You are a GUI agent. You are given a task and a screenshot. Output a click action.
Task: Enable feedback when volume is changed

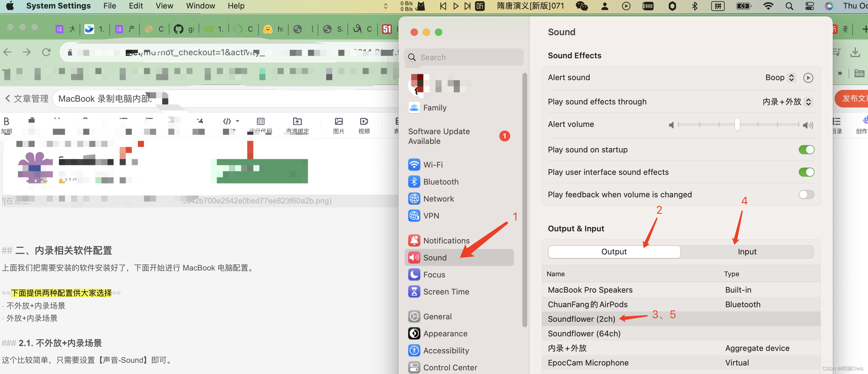pos(806,194)
